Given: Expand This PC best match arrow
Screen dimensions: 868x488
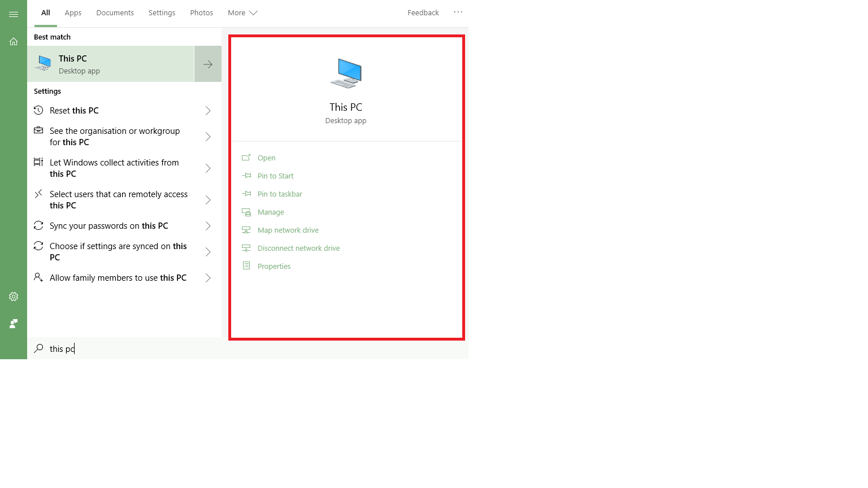Looking at the screenshot, I should pos(208,64).
